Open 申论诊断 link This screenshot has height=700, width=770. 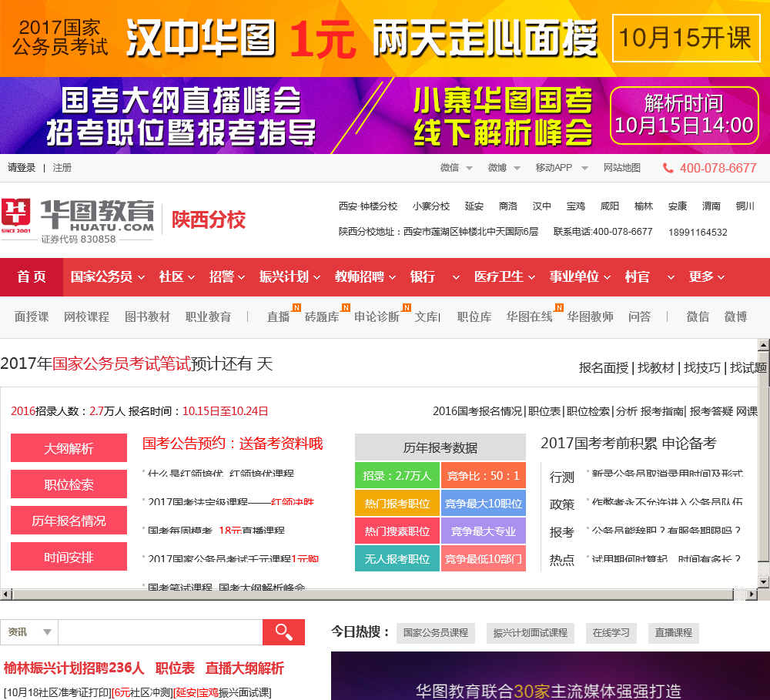377,317
